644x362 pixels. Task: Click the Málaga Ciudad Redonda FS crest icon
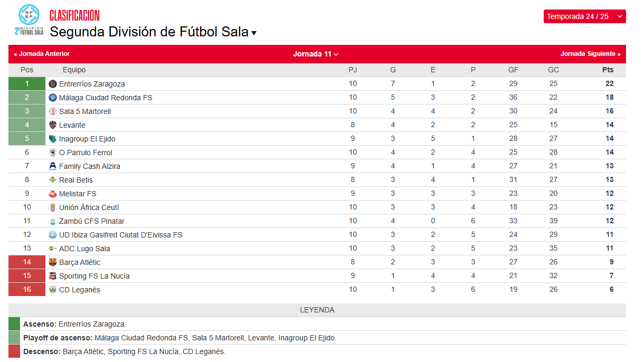point(52,98)
